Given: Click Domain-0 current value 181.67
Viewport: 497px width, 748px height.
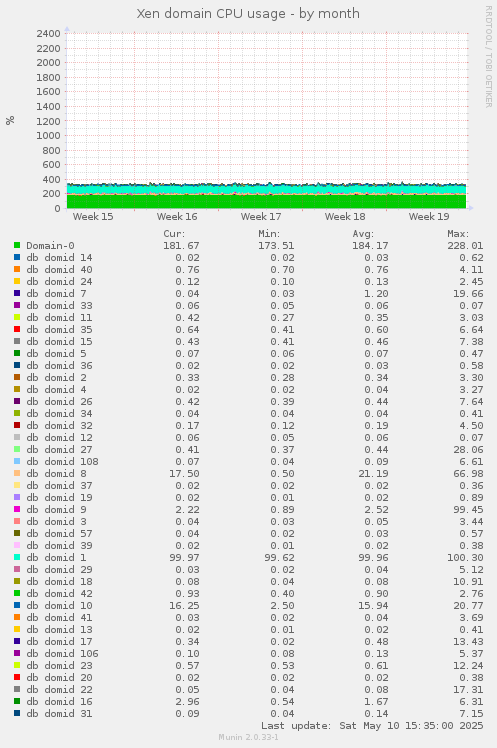Looking at the screenshot, I should click(x=181, y=246).
